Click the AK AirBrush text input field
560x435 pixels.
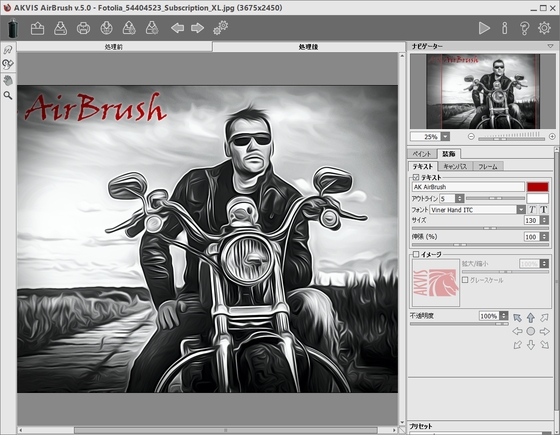pyautogui.click(x=468, y=187)
